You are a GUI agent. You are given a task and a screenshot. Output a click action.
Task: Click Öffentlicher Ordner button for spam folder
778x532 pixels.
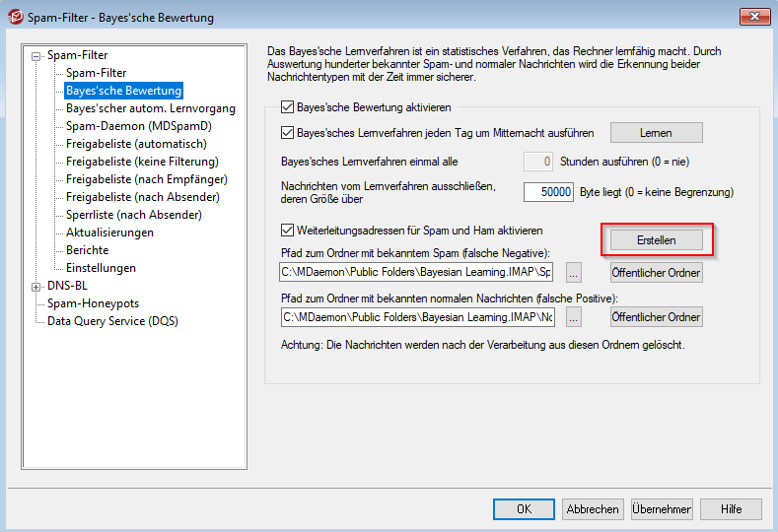pos(656,273)
